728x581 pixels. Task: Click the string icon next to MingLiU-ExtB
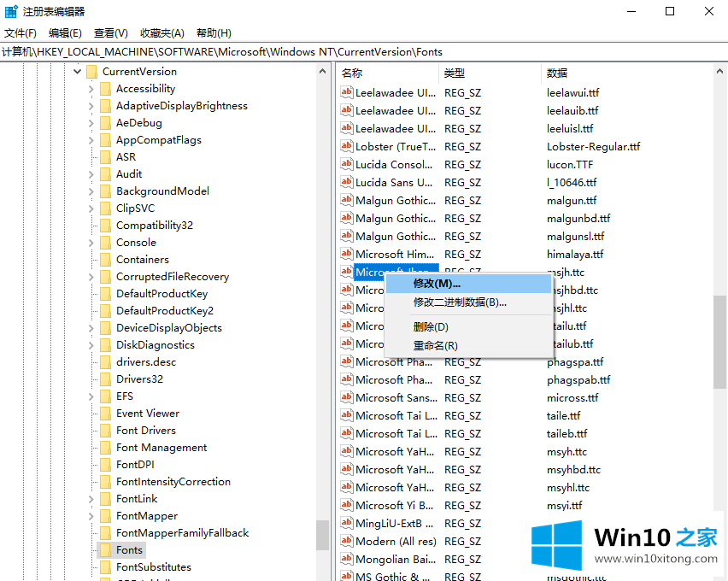(x=347, y=523)
